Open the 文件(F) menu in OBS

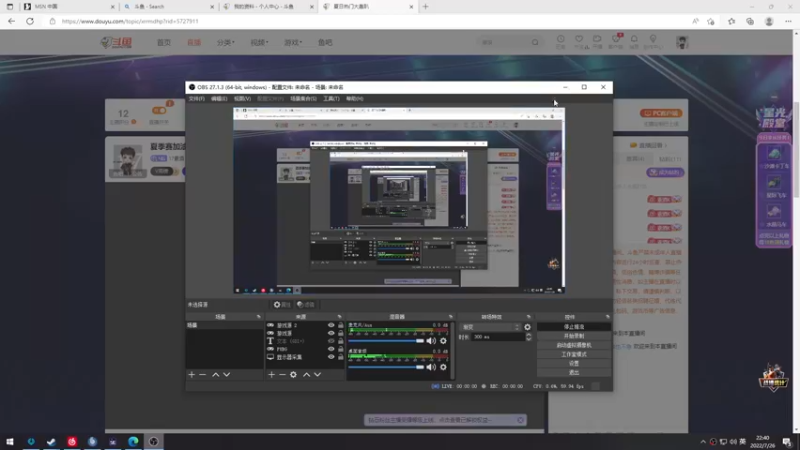click(196, 98)
